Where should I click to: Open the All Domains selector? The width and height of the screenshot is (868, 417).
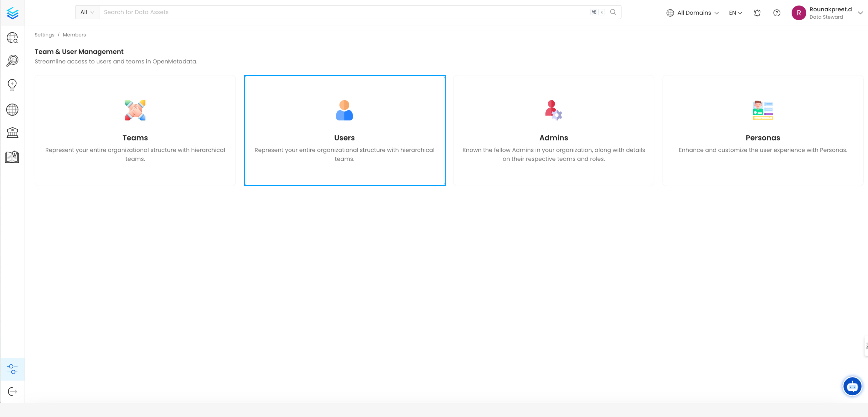click(x=692, y=12)
